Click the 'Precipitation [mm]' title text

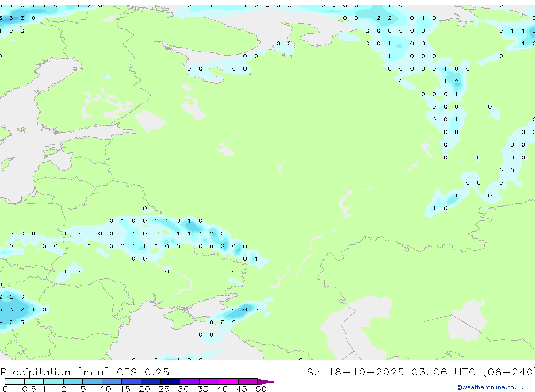click(x=55, y=372)
